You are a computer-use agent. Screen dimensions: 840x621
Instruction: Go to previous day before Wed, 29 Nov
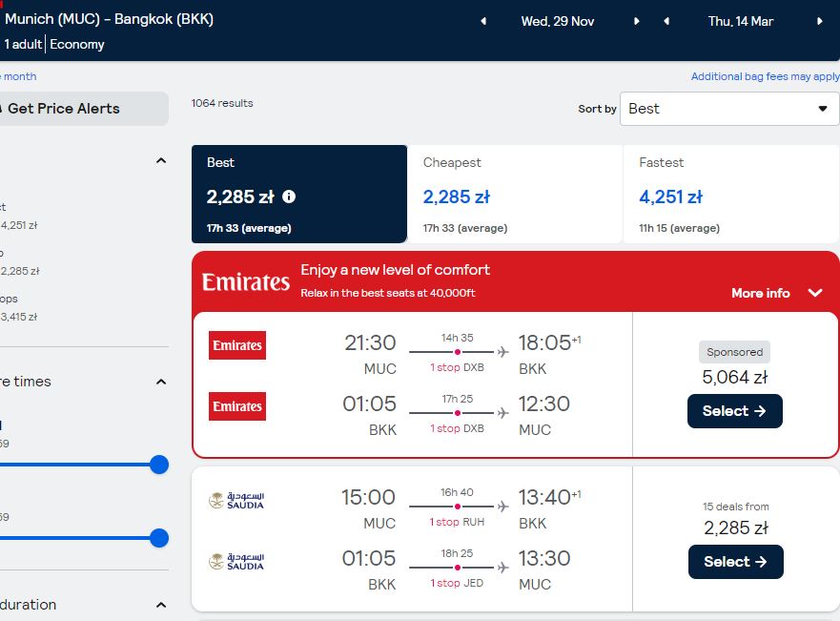click(483, 21)
